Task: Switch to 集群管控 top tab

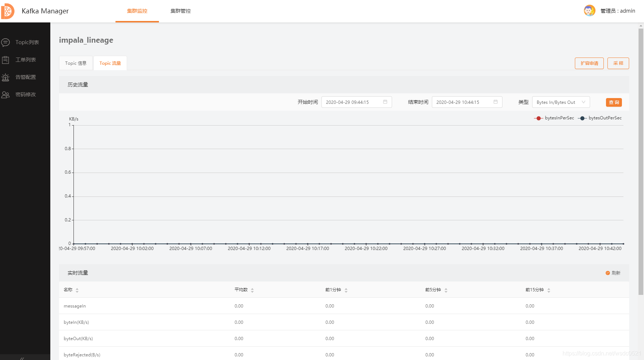Action: pyautogui.click(x=181, y=11)
